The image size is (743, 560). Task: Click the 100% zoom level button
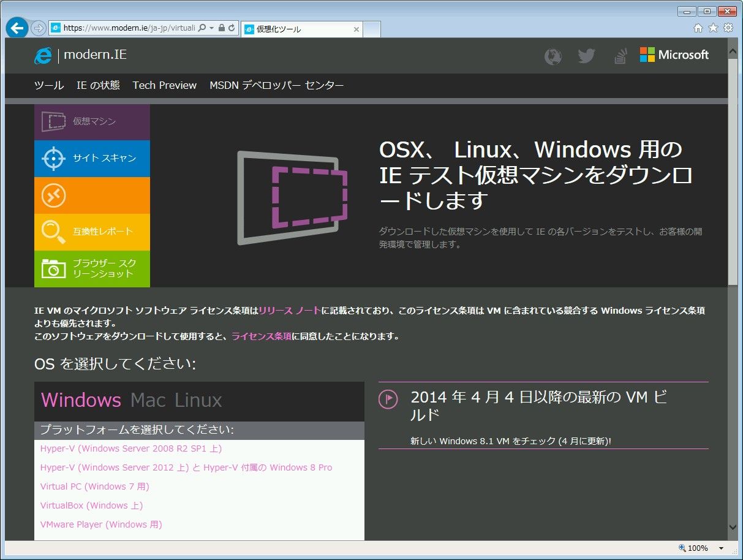pyautogui.click(x=693, y=548)
